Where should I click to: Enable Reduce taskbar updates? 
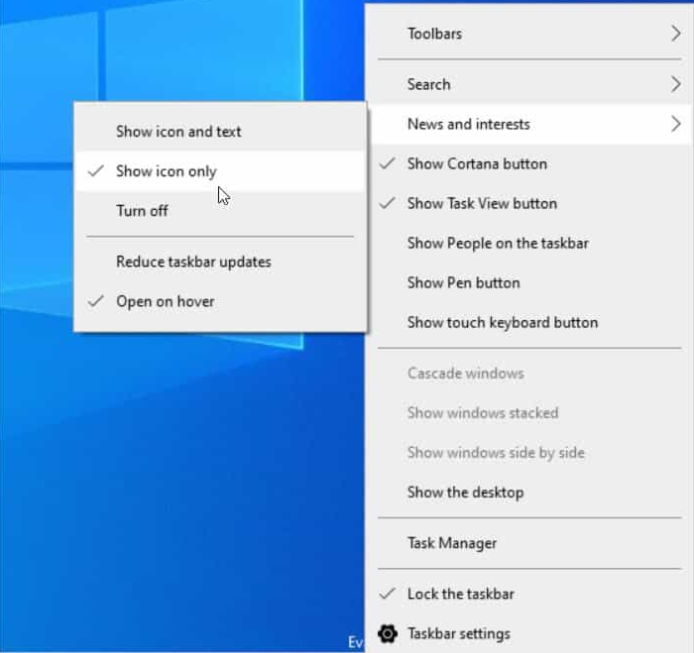point(193,262)
